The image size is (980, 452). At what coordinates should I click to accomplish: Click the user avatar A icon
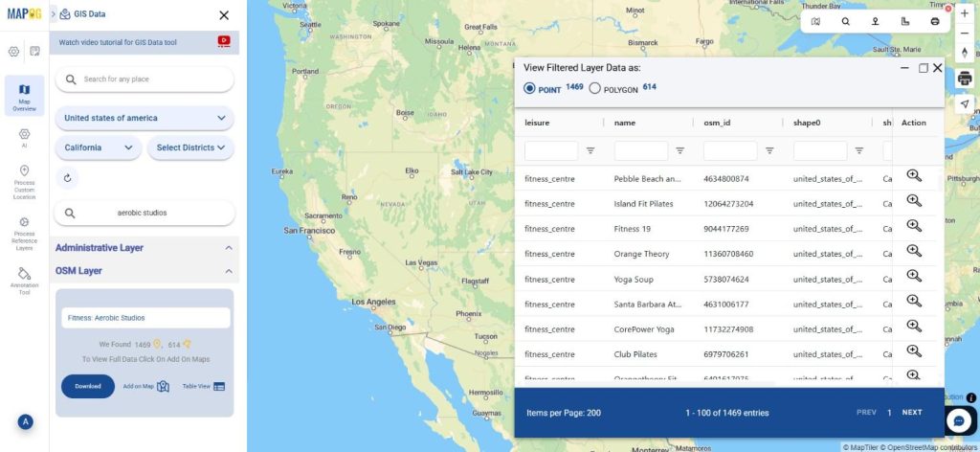tap(26, 422)
